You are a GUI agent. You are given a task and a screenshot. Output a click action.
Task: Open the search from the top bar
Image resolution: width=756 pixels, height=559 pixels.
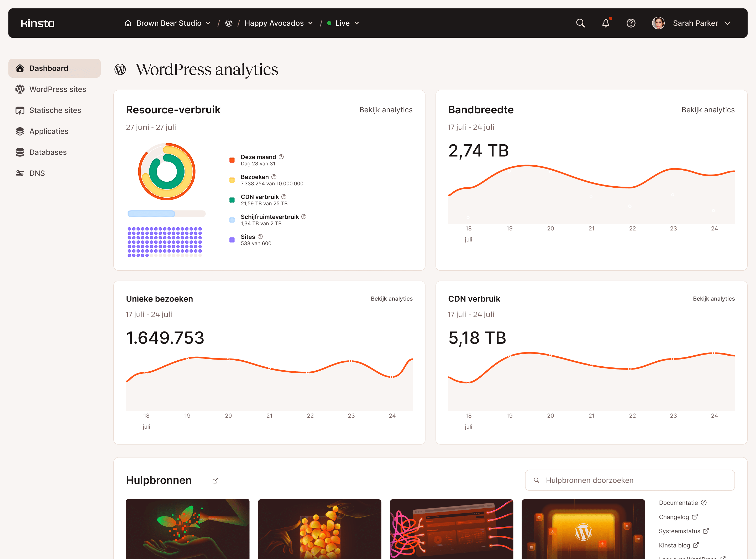580,23
